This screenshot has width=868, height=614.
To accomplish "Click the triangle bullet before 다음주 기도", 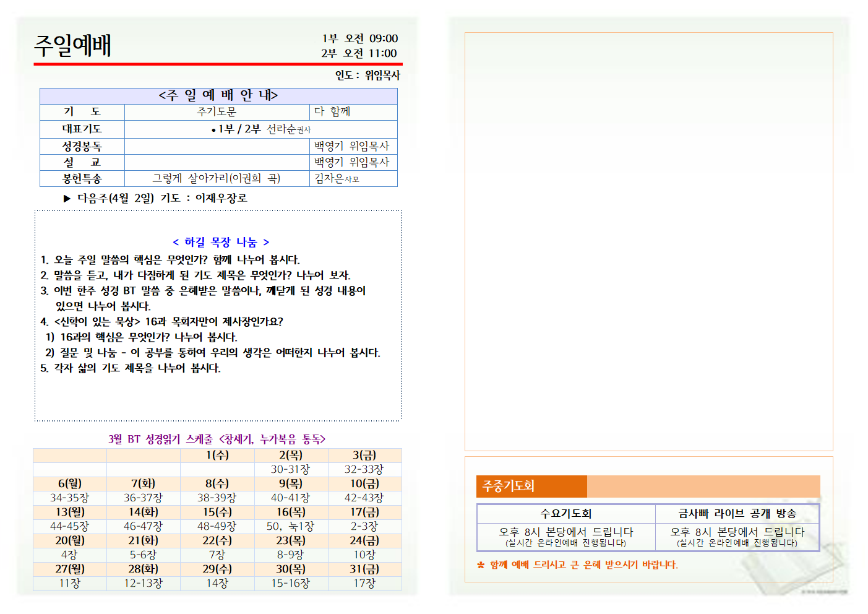I will click(x=67, y=199).
